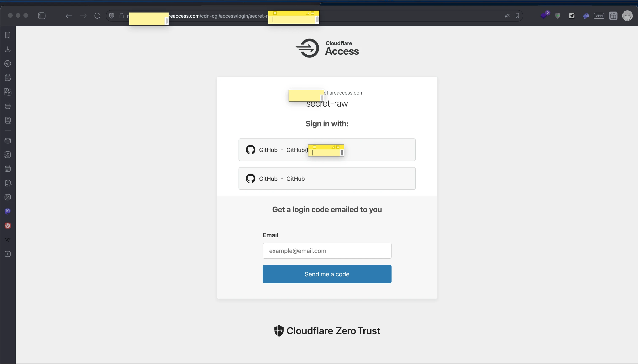This screenshot has height=364, width=638.
Task: Click the translate page icon in address bar
Action: point(507,16)
